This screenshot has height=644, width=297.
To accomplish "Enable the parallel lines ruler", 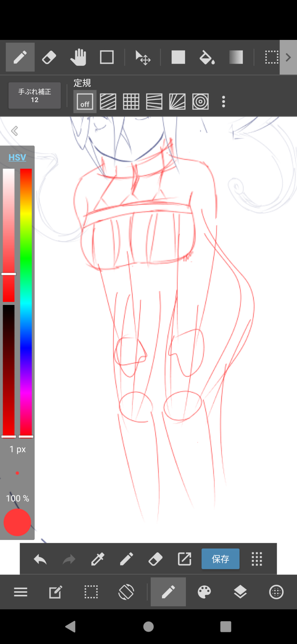I will tap(108, 102).
